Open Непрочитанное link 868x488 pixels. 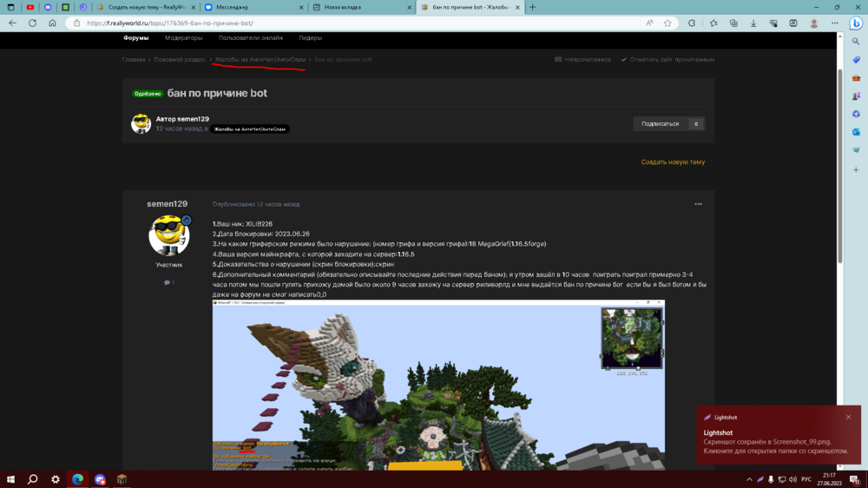coord(582,59)
